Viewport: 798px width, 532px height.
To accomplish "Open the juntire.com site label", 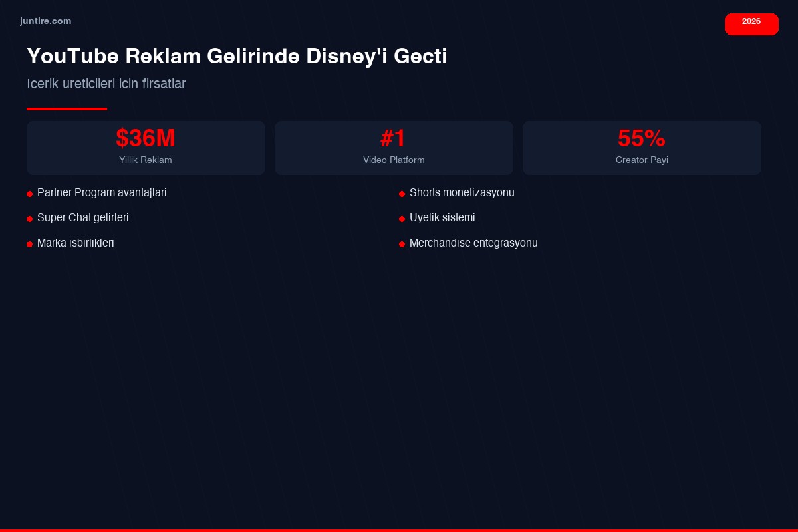I will tap(45, 21).
